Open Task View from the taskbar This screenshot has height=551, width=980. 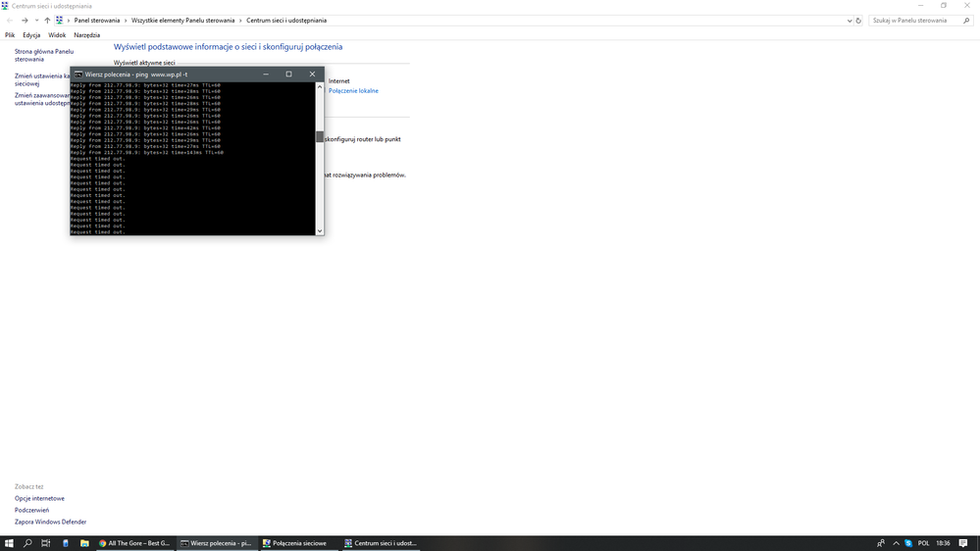[46, 542]
